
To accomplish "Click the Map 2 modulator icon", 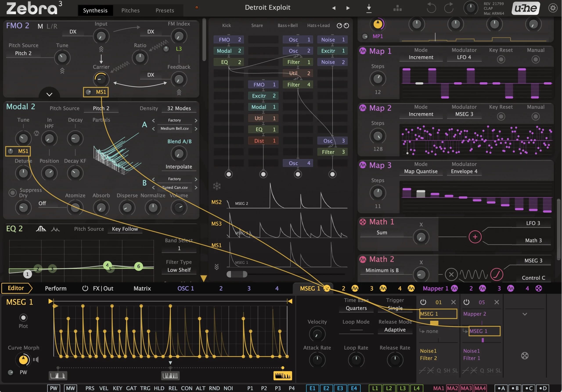I will [x=363, y=108].
